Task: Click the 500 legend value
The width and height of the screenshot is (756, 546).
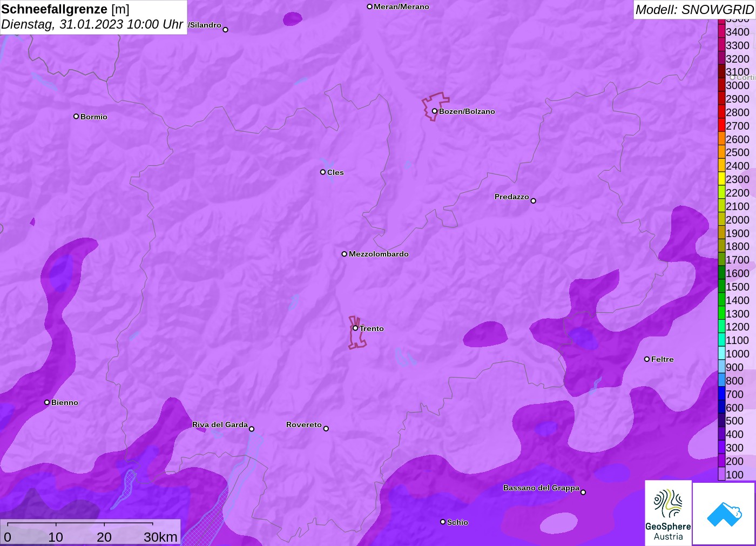Action: pos(735,421)
